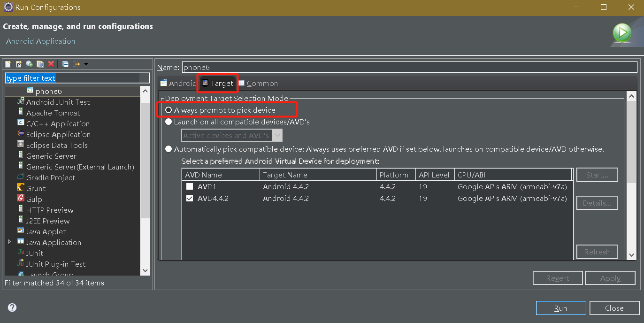Select the Java Application tree item

54,242
